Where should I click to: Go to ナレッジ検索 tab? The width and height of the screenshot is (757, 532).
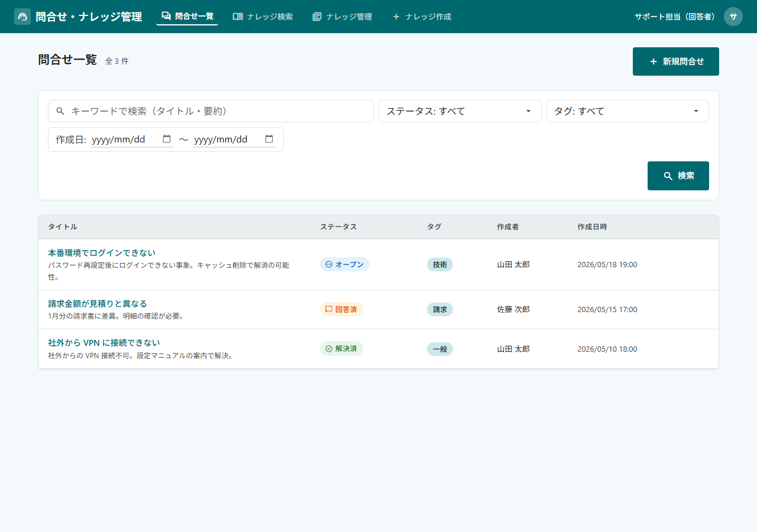[x=263, y=17]
